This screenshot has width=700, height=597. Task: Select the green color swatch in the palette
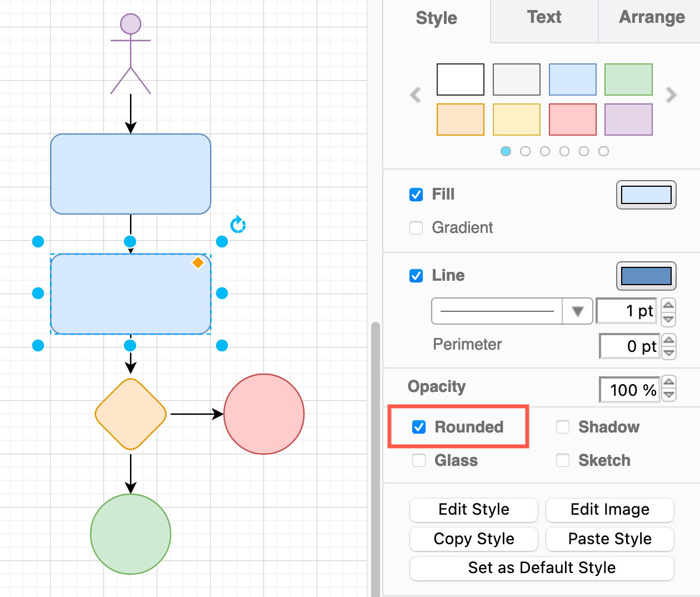point(628,79)
